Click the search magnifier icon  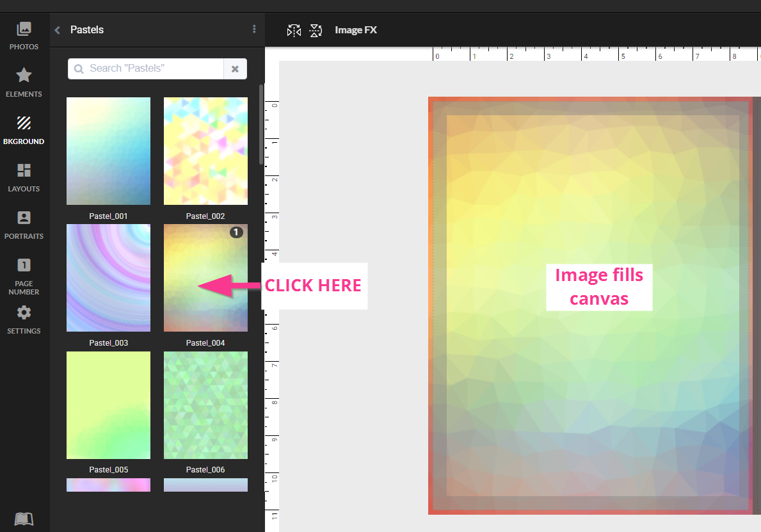pyautogui.click(x=79, y=69)
